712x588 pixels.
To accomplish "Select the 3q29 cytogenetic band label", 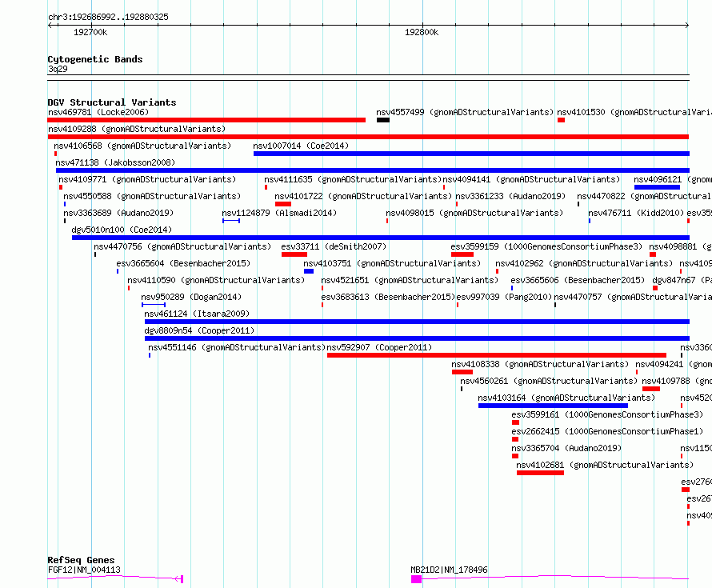I will pos(58,69).
